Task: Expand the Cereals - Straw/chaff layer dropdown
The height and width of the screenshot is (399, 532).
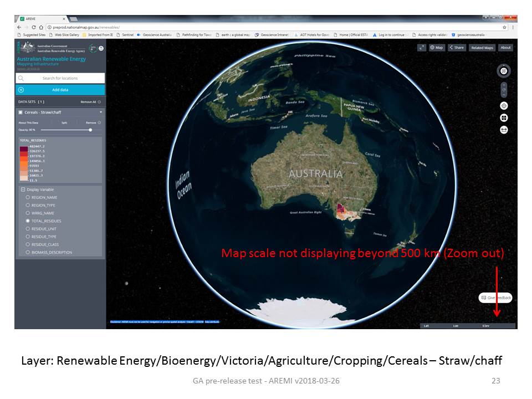Action: pos(101,112)
